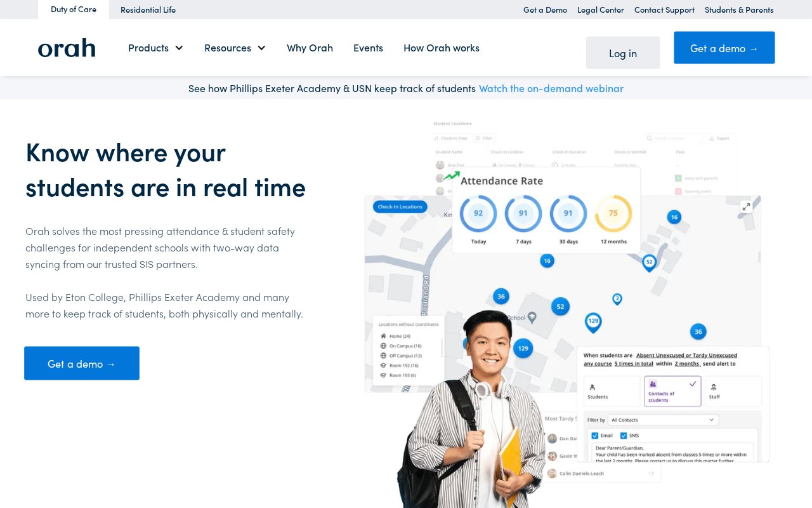
Task: Open How Orah works
Action: tap(442, 48)
